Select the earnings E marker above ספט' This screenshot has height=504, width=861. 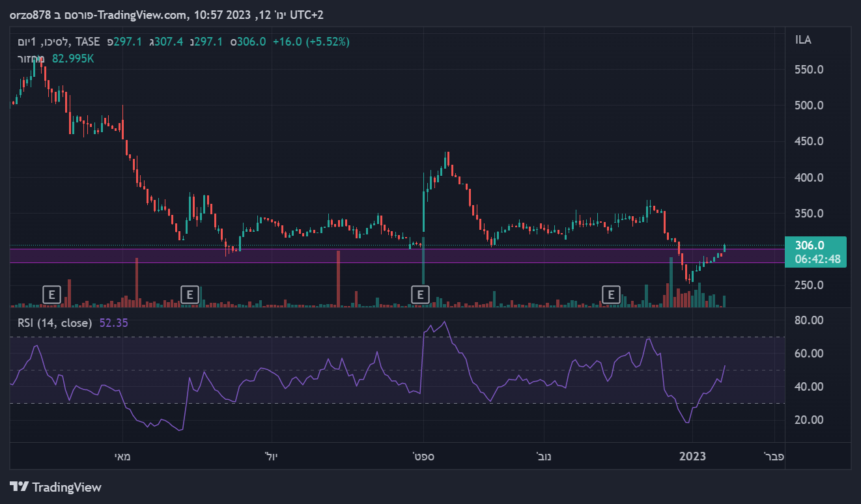coord(421,295)
